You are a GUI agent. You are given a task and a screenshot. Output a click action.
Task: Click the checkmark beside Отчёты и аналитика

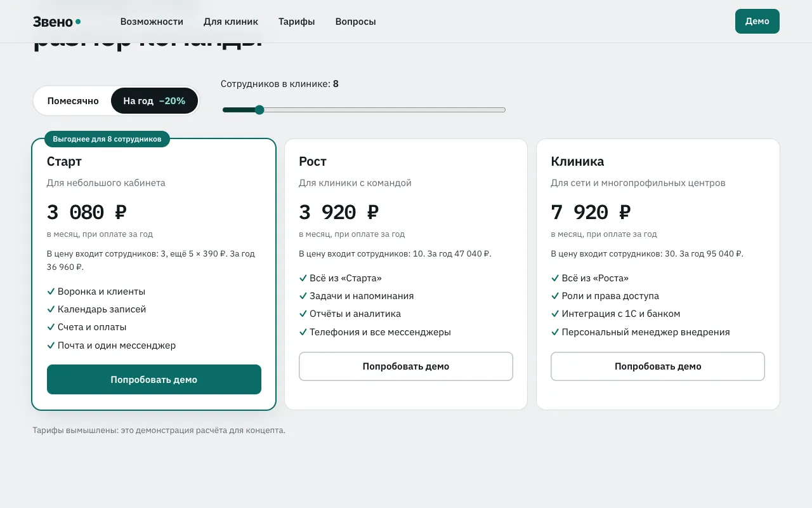[303, 314]
